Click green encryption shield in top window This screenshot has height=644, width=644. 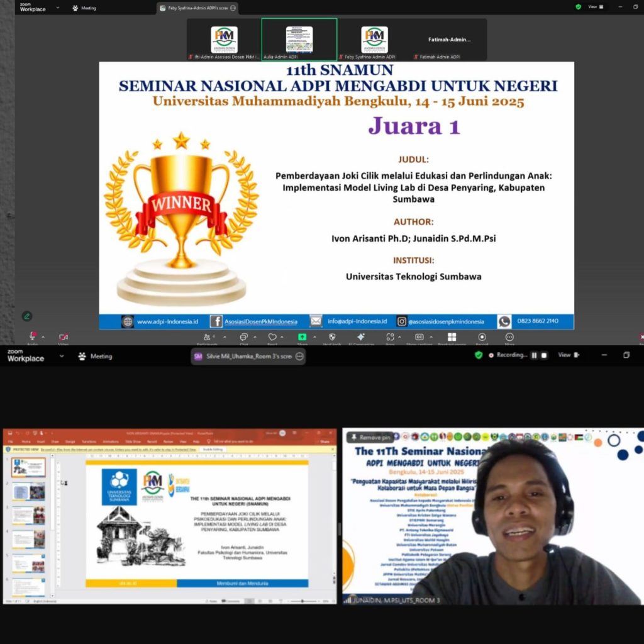(579, 7)
